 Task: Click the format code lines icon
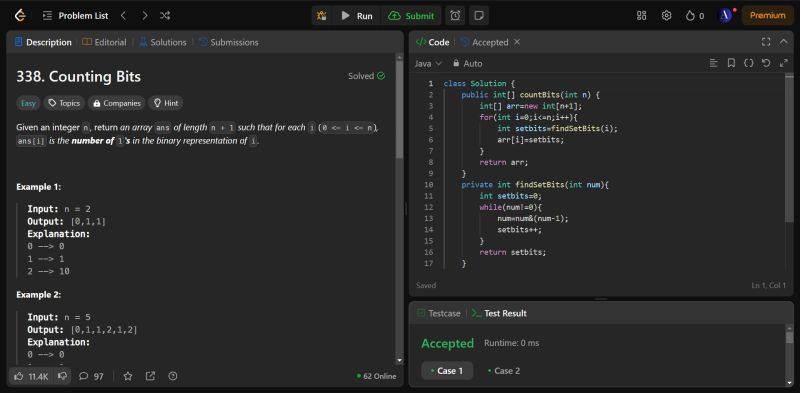tap(714, 63)
